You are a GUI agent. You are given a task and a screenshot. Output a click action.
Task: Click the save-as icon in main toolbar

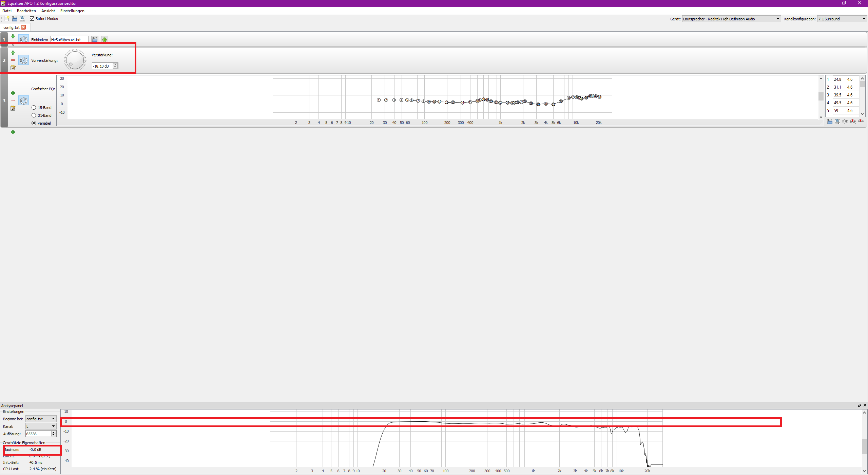point(22,19)
